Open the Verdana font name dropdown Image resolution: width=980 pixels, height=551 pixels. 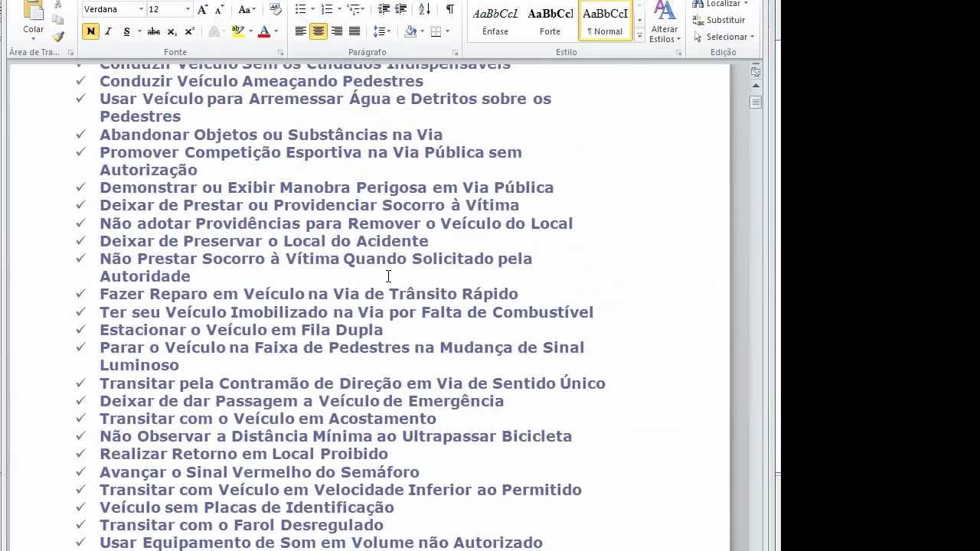141,9
